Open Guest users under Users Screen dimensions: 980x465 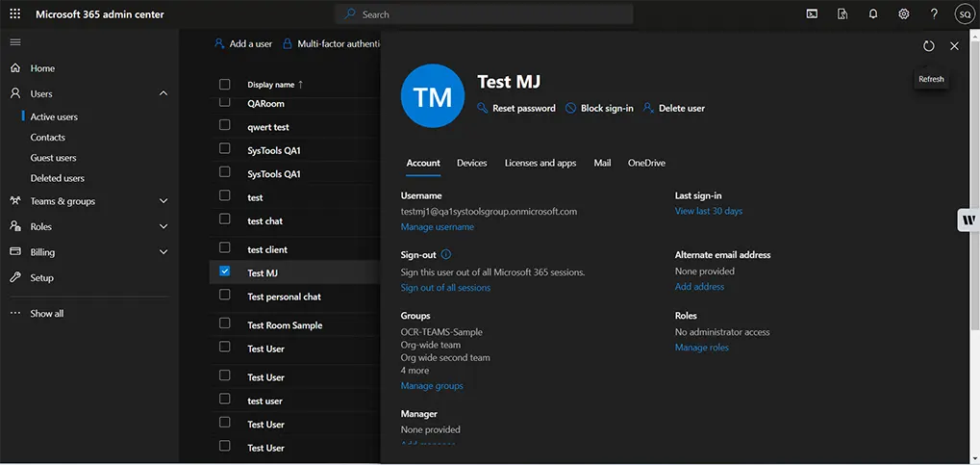[53, 158]
